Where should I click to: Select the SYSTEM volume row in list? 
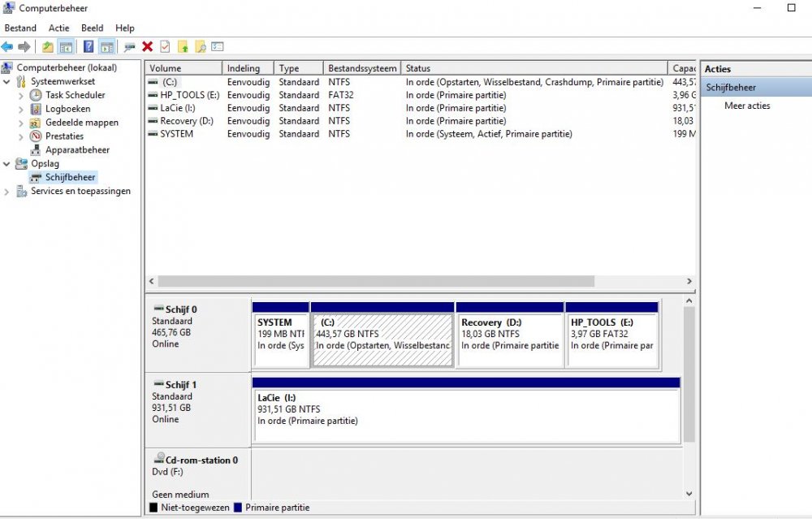pos(421,134)
